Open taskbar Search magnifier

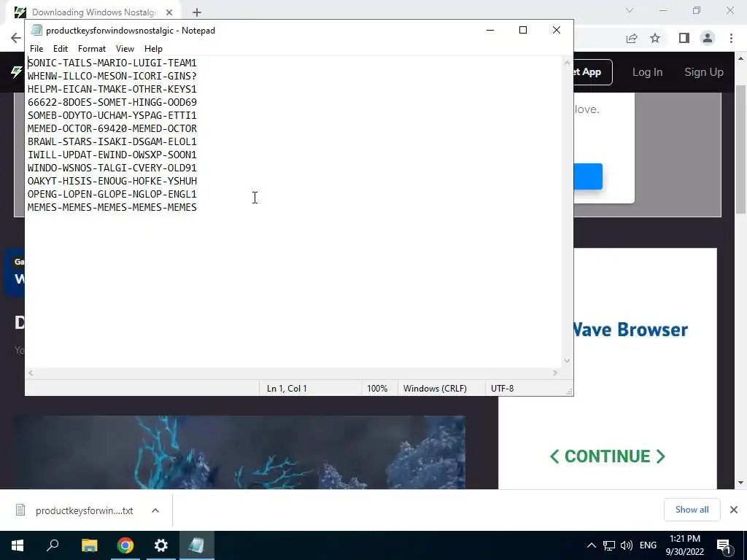click(53, 545)
